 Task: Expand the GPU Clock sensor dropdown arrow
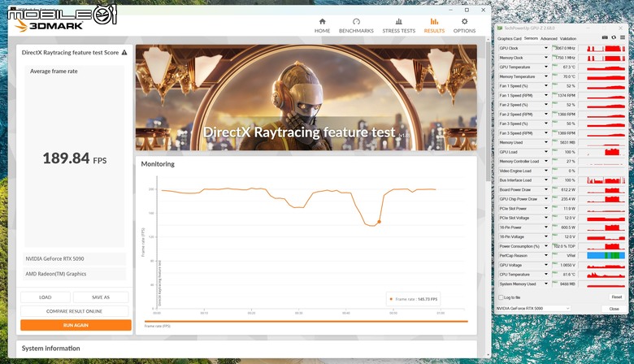pyautogui.click(x=546, y=48)
